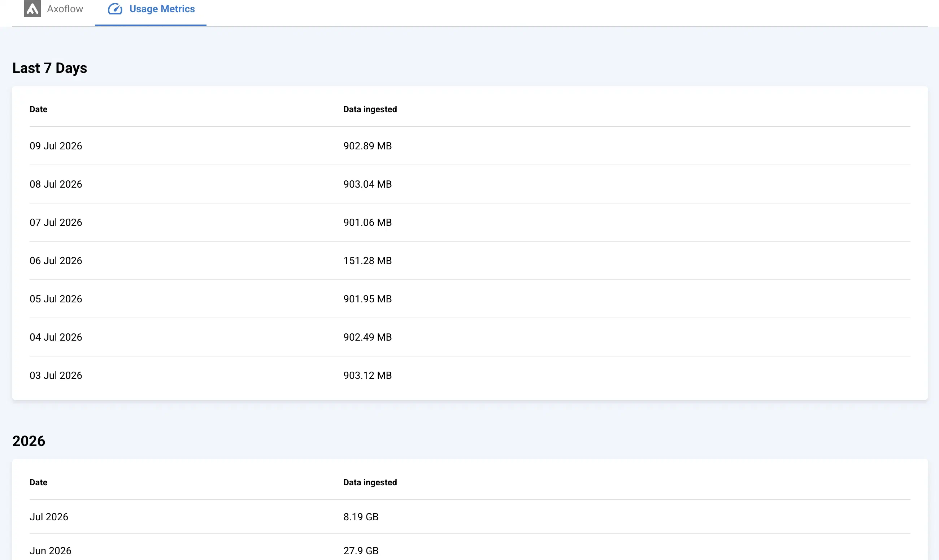Select the 2026 section heading
The image size is (939, 560).
tap(29, 441)
